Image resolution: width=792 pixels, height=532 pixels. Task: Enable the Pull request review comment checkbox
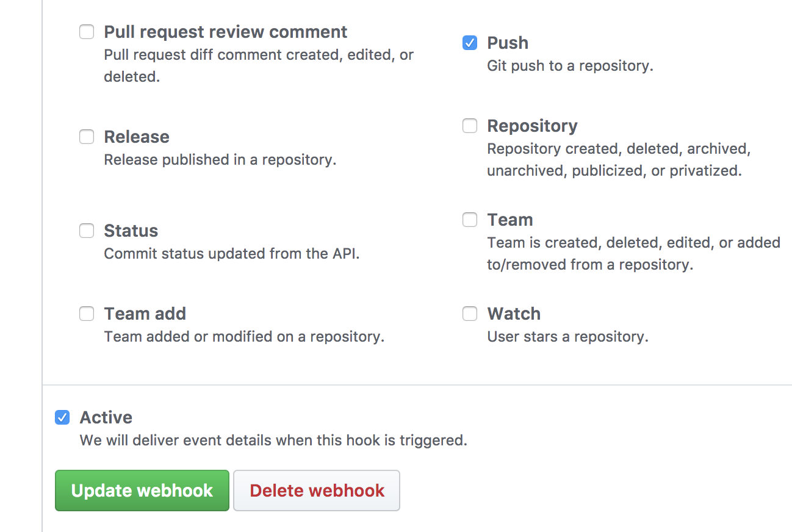[x=86, y=31]
